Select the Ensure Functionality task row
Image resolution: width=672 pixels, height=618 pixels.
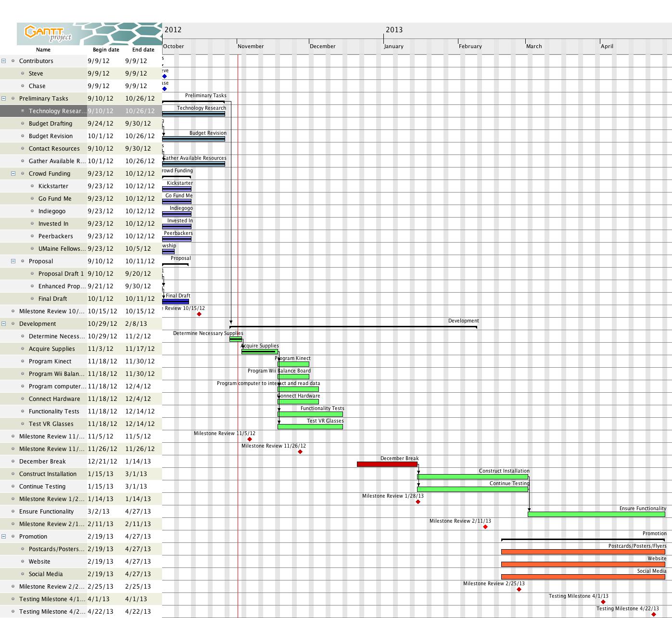tap(48, 511)
